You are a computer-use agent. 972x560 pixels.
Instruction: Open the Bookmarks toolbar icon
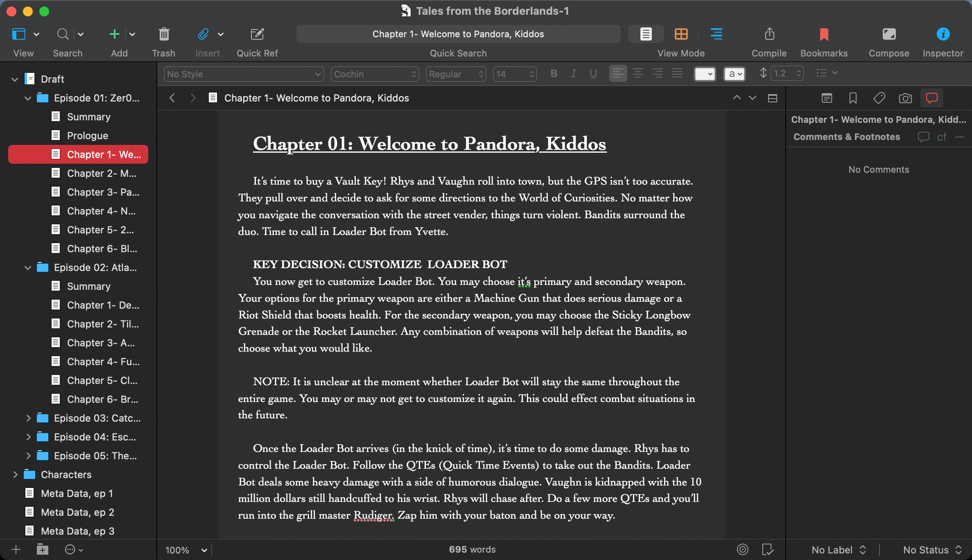[824, 34]
